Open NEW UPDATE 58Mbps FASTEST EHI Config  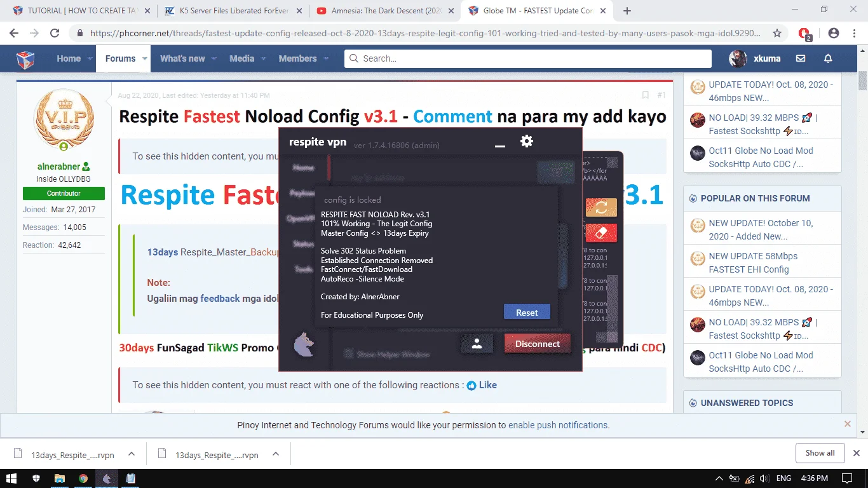tap(753, 262)
